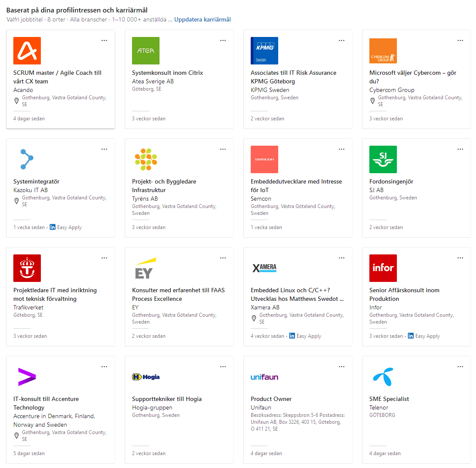Open Senior Affärskonsult inom Produktion job

click(404, 294)
